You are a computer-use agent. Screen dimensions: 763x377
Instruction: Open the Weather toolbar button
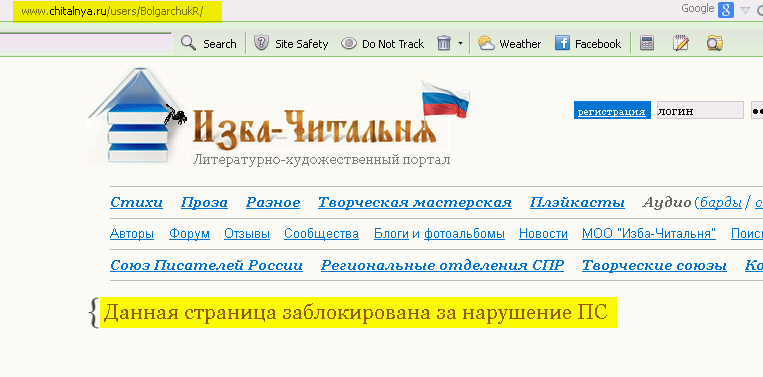(x=509, y=44)
